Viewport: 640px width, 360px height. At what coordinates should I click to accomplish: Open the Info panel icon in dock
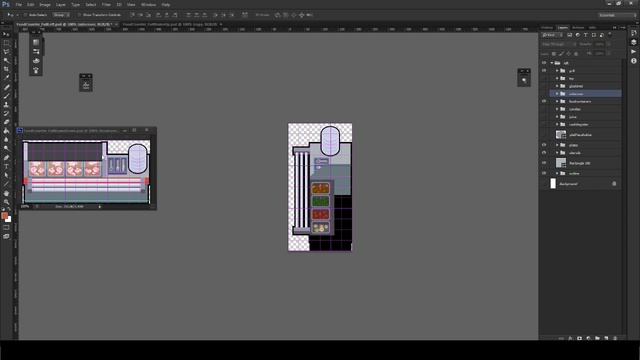633,60
